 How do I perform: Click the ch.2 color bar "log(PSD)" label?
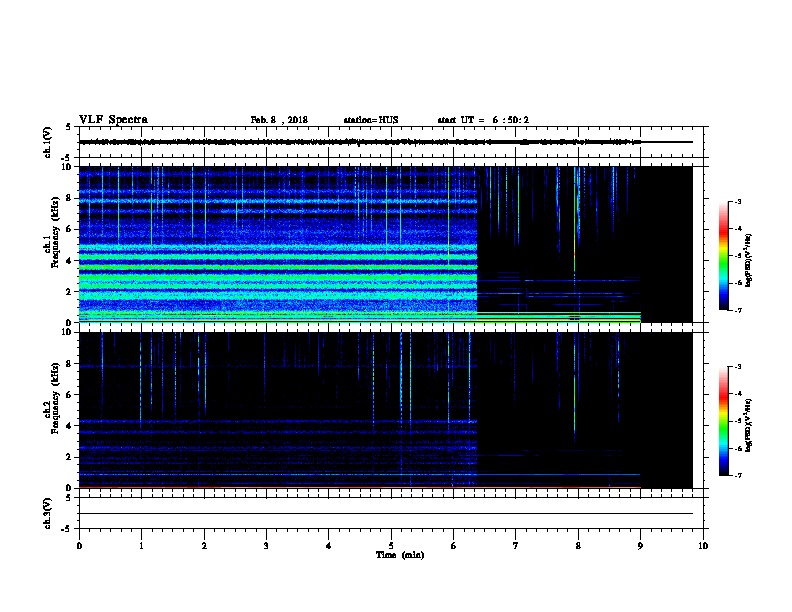click(748, 426)
